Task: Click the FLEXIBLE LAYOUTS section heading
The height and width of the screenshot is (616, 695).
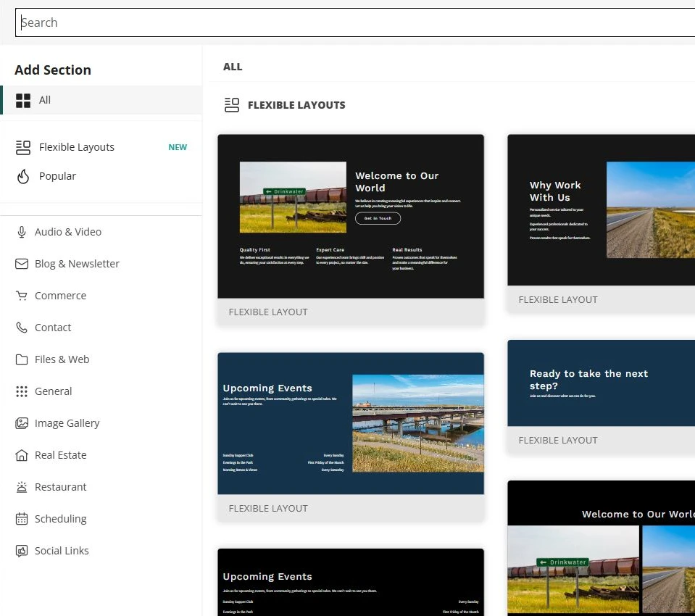Action: [x=296, y=105]
